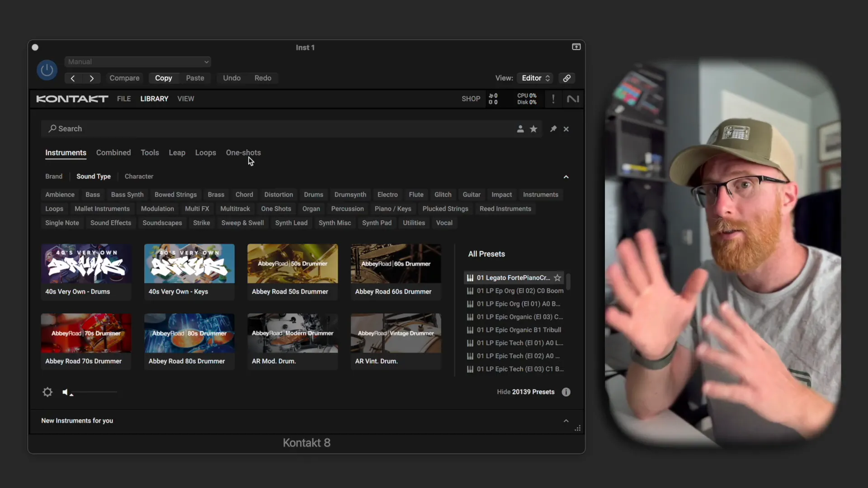Open Abbey Road 70s Drummer thumbnail
The width and height of the screenshot is (868, 488).
pyautogui.click(x=86, y=342)
